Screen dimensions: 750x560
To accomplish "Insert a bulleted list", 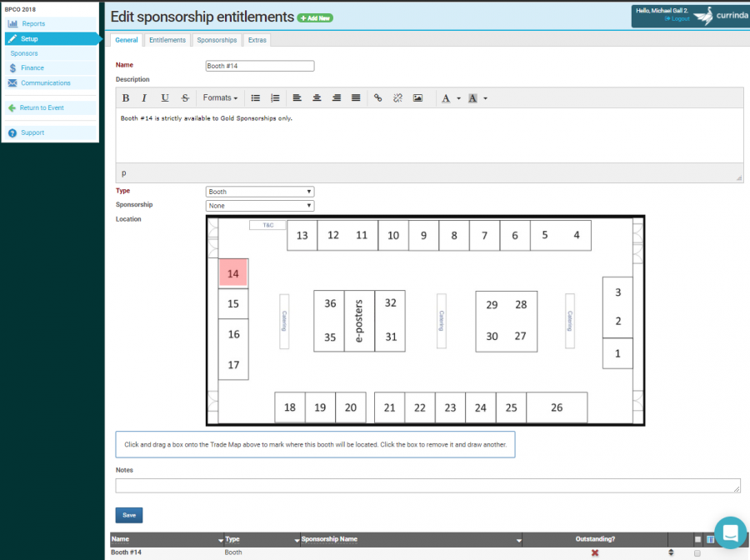I will (256, 98).
